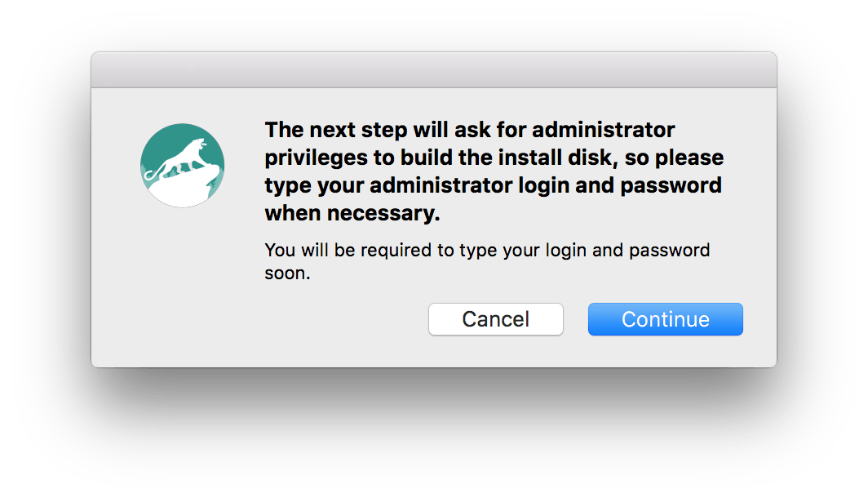Click the Continue button

(666, 319)
